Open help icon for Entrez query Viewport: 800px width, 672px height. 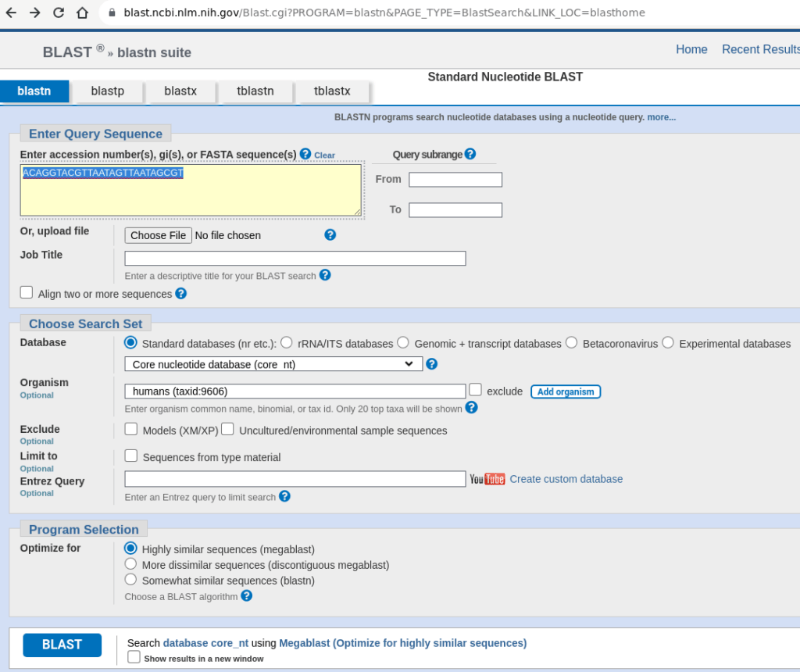click(284, 496)
